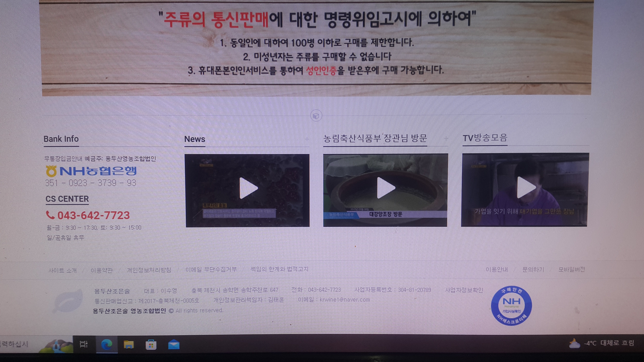Open the 개인정보처리방침 link
The image size is (644, 362).
pyautogui.click(x=149, y=270)
